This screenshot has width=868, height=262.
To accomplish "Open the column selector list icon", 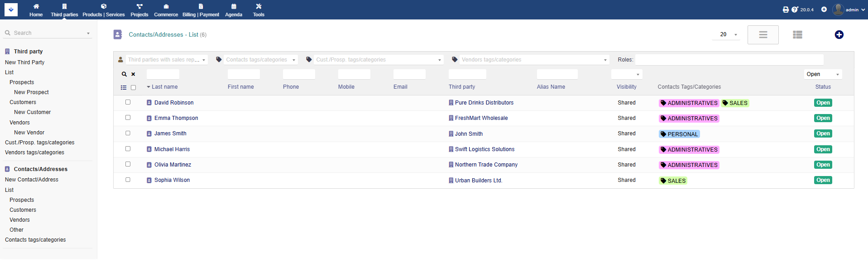I will click(x=124, y=88).
